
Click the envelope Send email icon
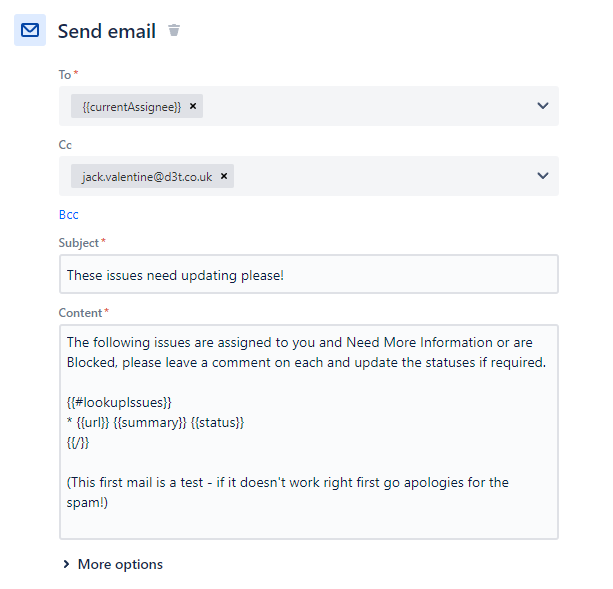[x=30, y=30]
